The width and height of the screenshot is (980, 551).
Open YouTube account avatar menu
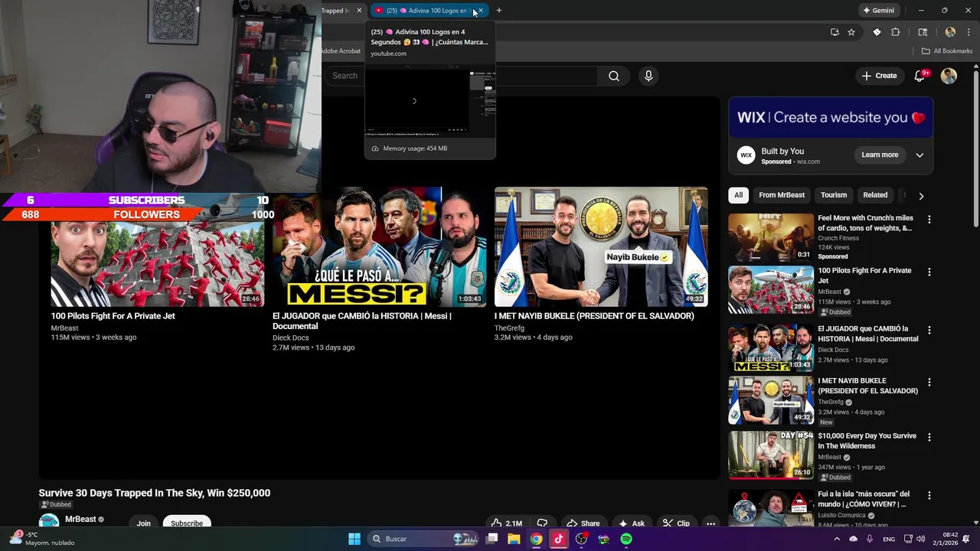949,76
